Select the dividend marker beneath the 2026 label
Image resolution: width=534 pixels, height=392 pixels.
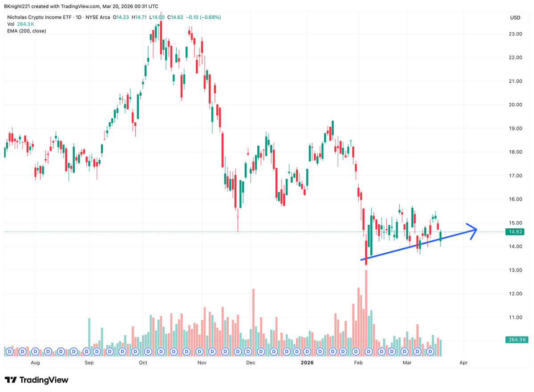pyautogui.click(x=307, y=352)
